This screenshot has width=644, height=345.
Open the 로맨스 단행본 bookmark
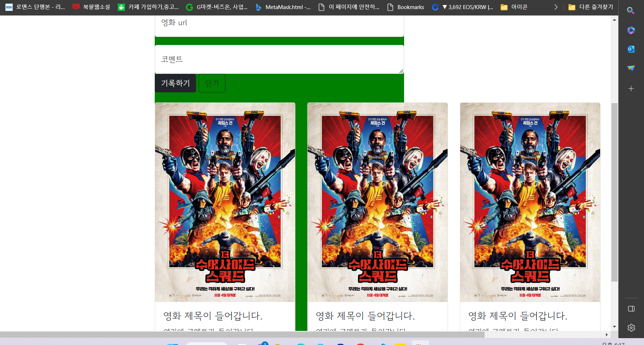35,7
